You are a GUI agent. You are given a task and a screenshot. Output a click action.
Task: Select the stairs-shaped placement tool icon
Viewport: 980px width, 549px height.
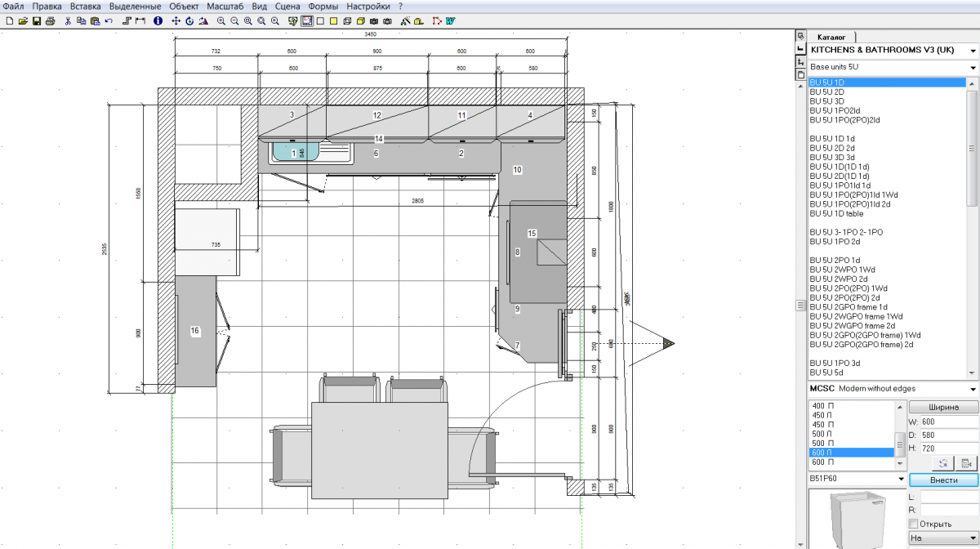[x=127, y=20]
